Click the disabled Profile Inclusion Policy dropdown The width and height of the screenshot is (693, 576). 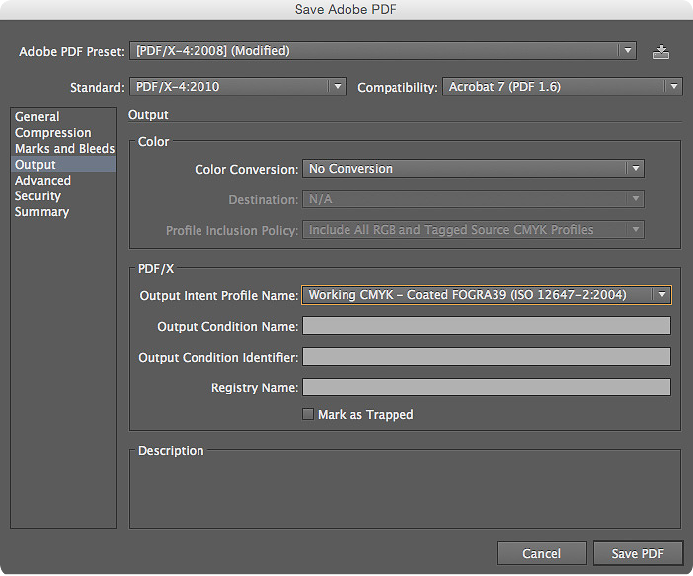click(x=473, y=230)
